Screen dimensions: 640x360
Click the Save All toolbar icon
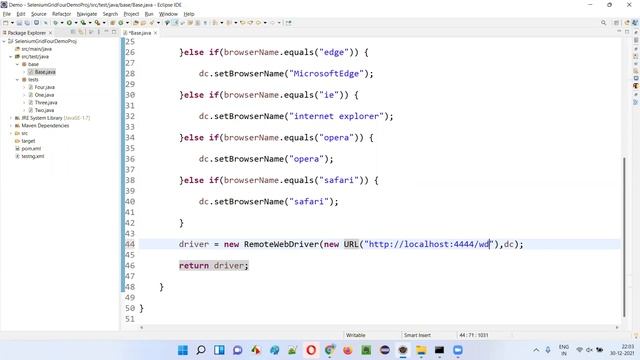pos(27,23)
